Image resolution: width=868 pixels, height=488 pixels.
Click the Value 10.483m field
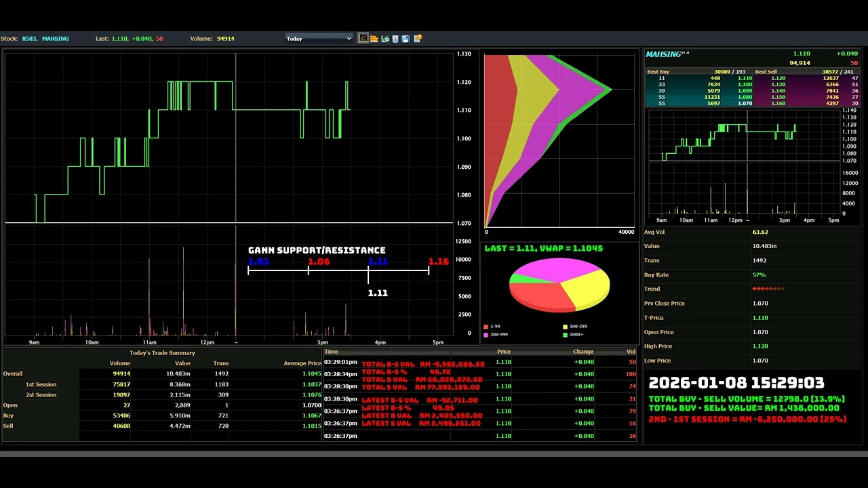(x=764, y=246)
